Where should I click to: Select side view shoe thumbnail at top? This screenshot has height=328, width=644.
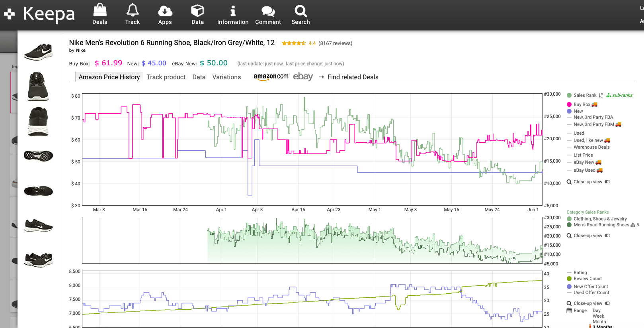(38, 52)
